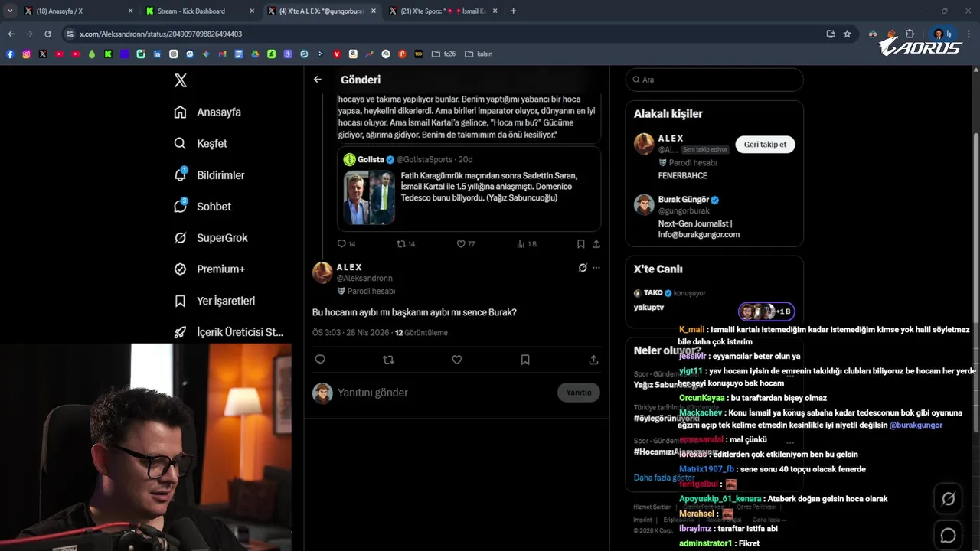Reply icon under ALEX's question
Screen dimensions: 980x551
point(320,360)
